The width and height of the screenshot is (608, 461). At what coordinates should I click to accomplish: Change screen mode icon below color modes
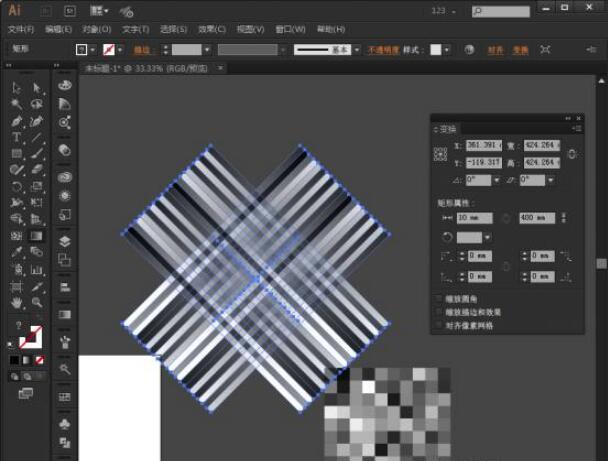click(26, 394)
